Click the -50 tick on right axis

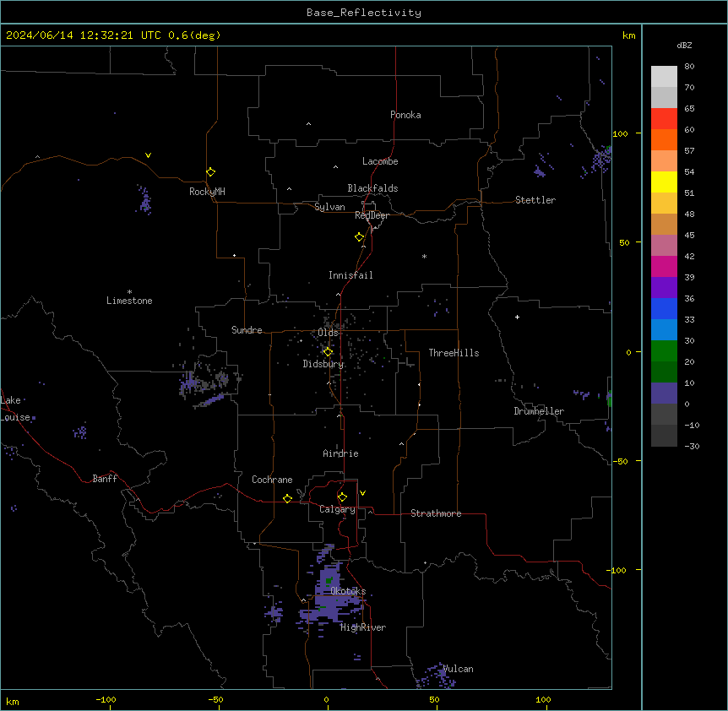coord(620,461)
